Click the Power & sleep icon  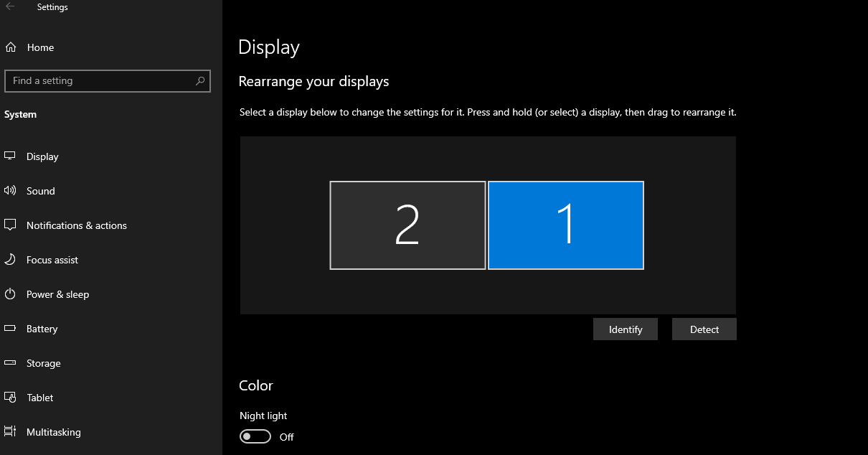pos(10,294)
